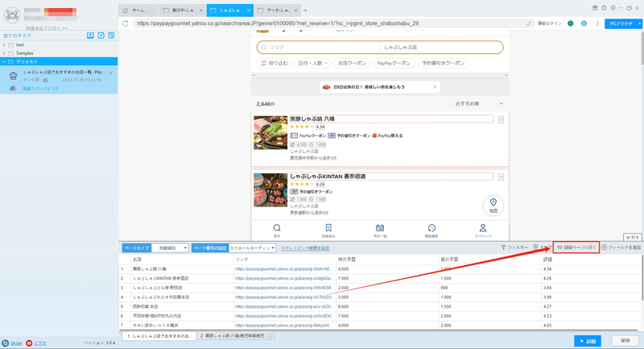The image size is (644, 349).
Task: Click the 地図 map pin button
Action: 493,205
